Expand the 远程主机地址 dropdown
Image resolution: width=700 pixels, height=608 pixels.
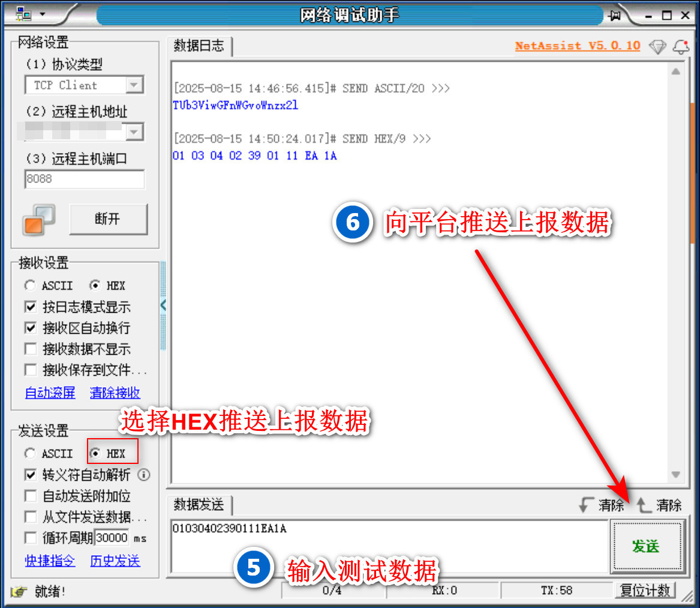point(135,131)
